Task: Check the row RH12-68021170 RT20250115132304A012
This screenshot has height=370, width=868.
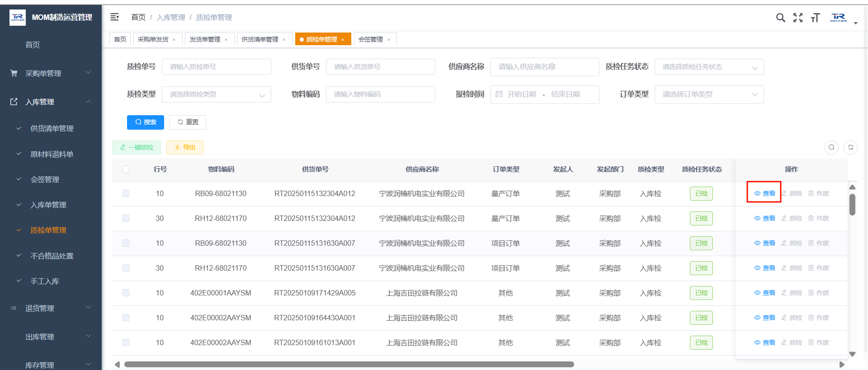Action: click(x=126, y=218)
